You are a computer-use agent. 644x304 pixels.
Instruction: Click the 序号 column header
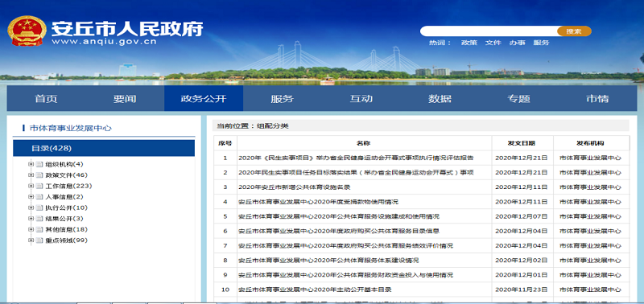pyautogui.click(x=225, y=143)
